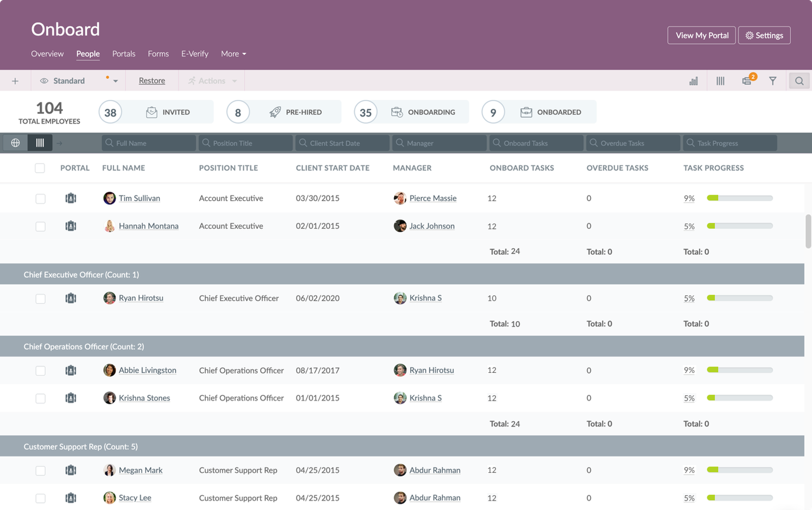Viewport: 812px width, 510px height.
Task: Select the Stacy Lee checkbox
Action: [40, 498]
